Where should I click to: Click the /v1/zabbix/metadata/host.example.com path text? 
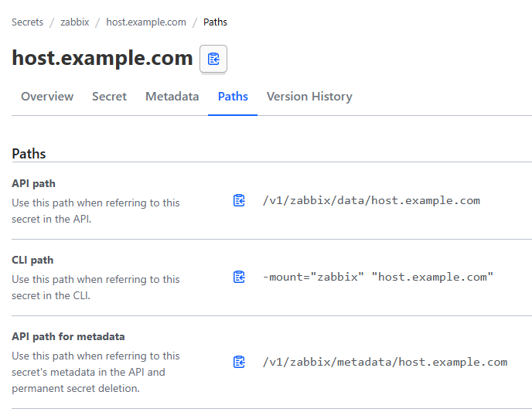(x=385, y=362)
